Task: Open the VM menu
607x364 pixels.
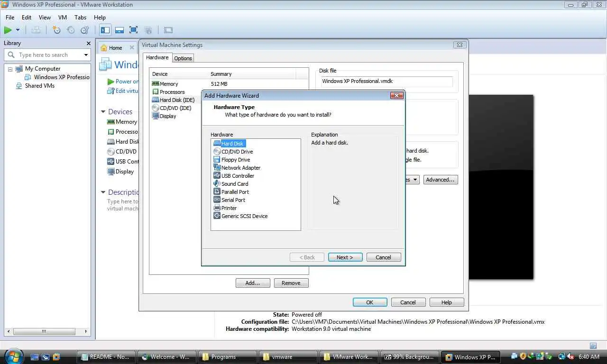Action: [63, 17]
